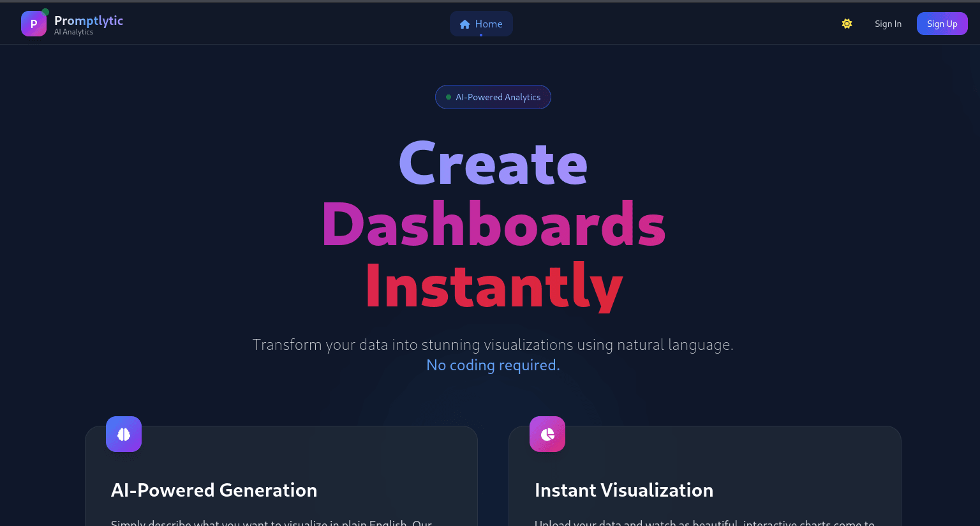Click the Sign In link
Viewport: 980px width, 526px height.
[x=888, y=24]
